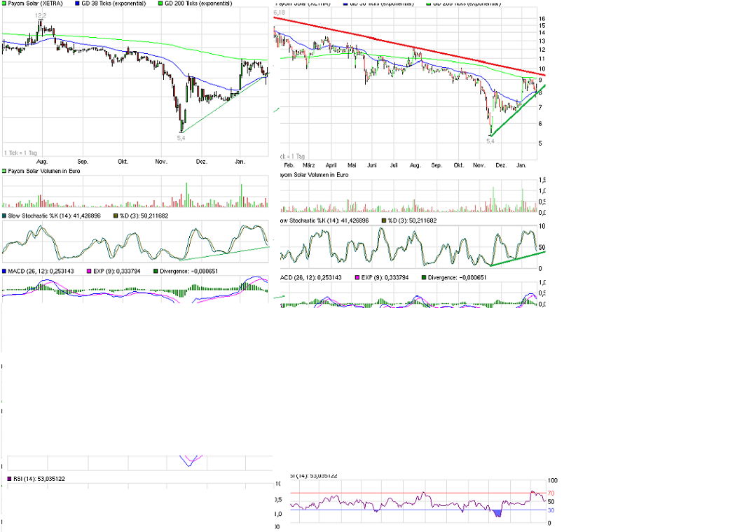This screenshot has height=532, width=756.
Task: Click the red 70 overbought label on the RSI chart
Action: pyautogui.click(x=551, y=493)
